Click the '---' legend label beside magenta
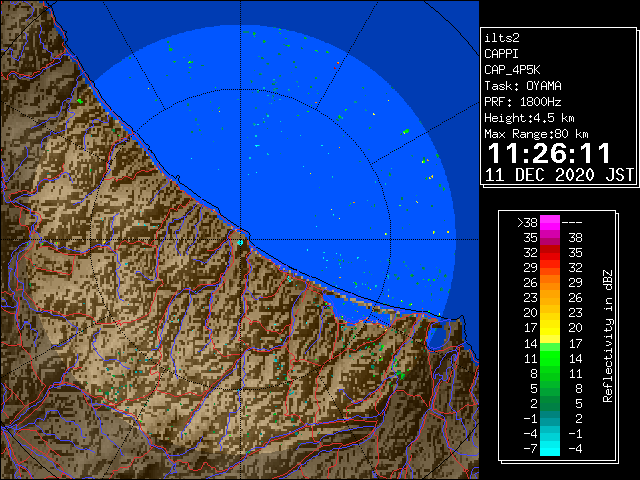The image size is (640, 480). [572, 223]
